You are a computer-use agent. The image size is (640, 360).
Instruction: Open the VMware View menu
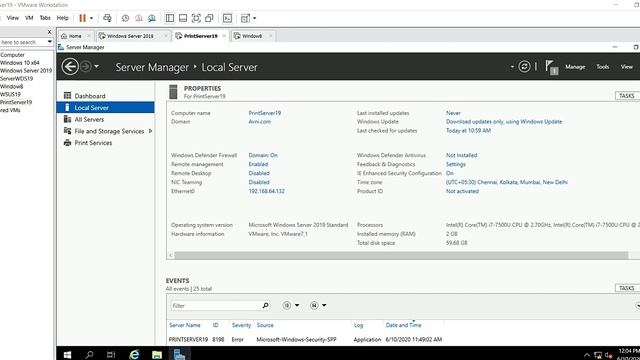tap(13, 18)
